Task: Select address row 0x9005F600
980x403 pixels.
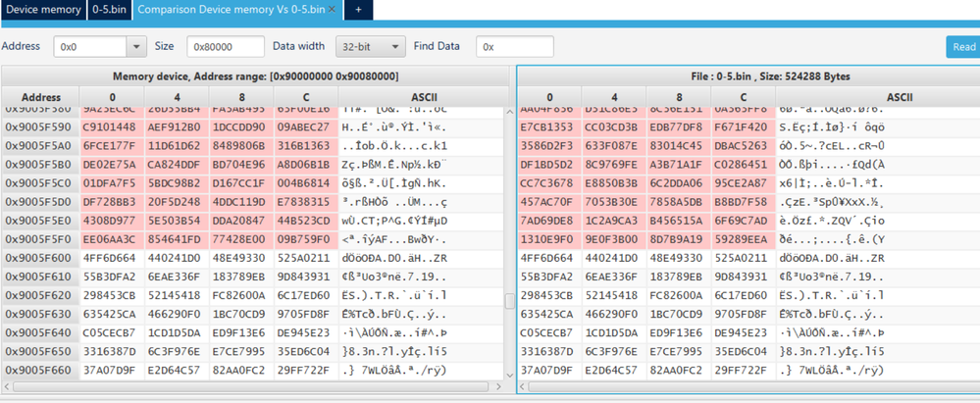Action: click(40, 258)
